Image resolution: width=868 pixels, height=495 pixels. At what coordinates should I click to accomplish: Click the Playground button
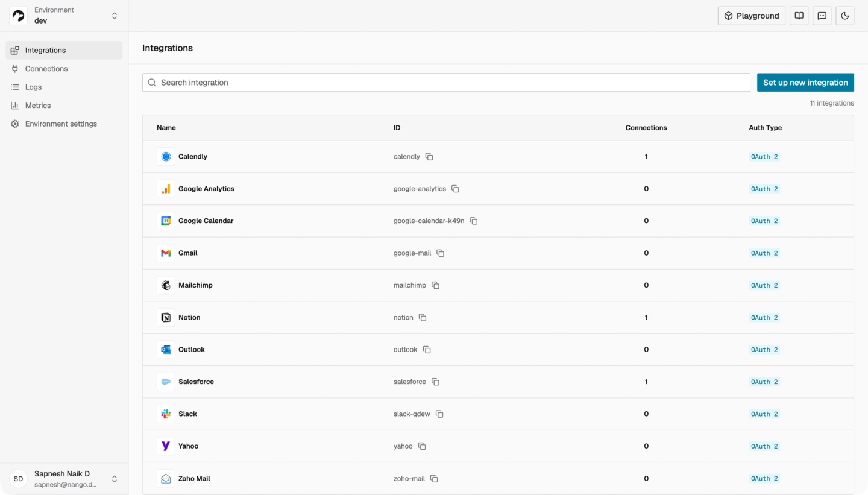point(752,16)
